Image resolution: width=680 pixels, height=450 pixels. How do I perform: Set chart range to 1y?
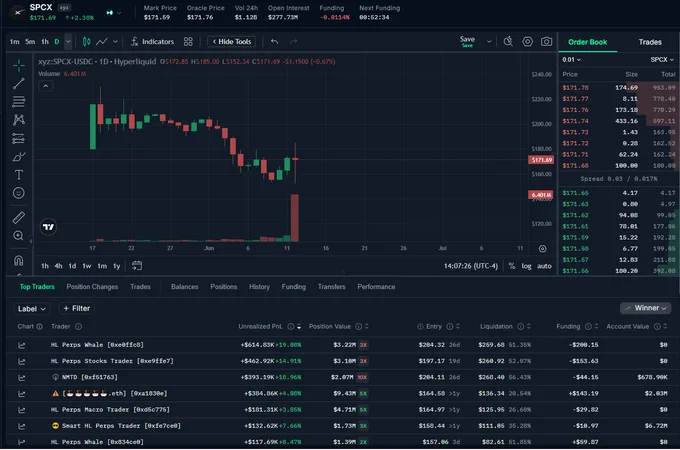(x=116, y=266)
